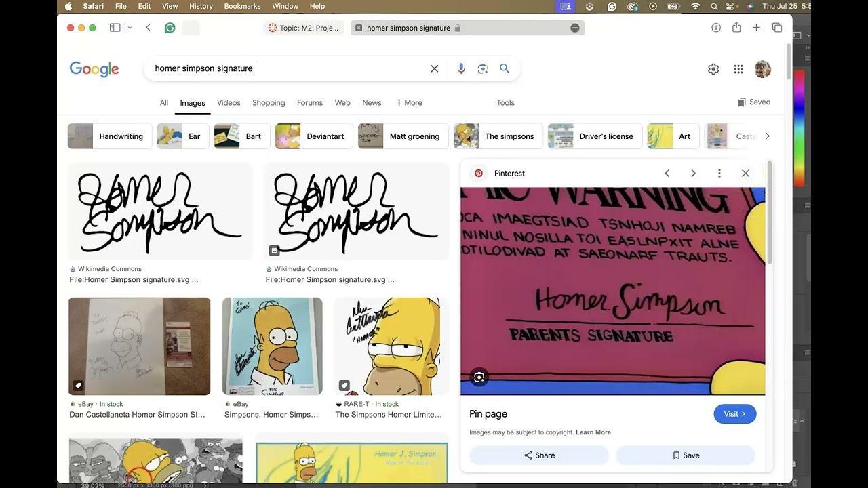This screenshot has height=488, width=868.
Task: Show the next image in the preview panel
Action: pyautogui.click(x=693, y=174)
